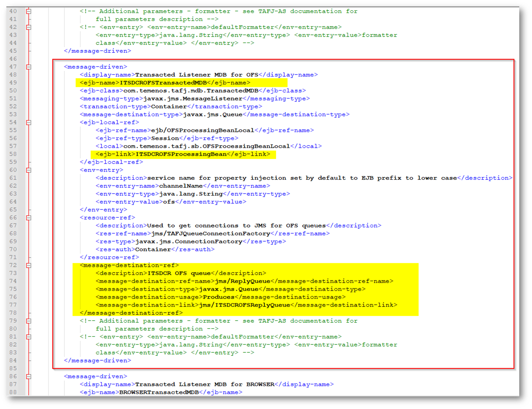Image resolution: width=532 pixels, height=409 pixels.
Task: Click line number 58 in the margin
Action: (13, 154)
